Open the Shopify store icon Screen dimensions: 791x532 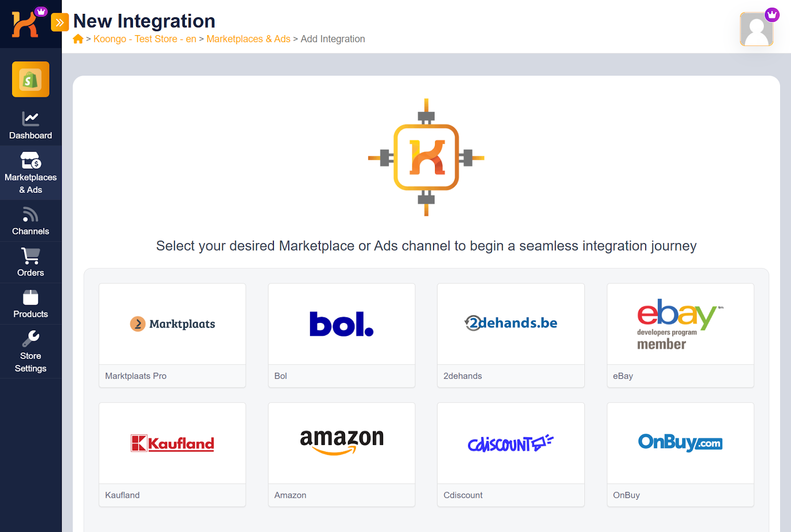[x=31, y=79]
